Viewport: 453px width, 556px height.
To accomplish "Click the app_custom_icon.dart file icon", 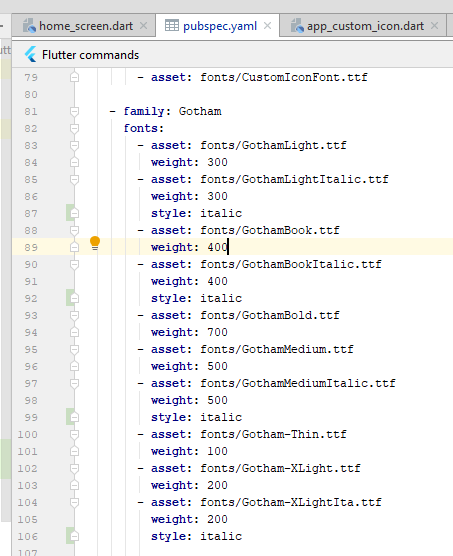I will pyautogui.click(x=297, y=26).
